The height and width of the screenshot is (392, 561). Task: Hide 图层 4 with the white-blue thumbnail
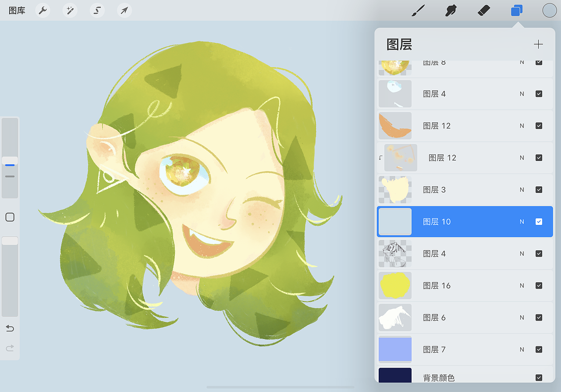pos(539,94)
